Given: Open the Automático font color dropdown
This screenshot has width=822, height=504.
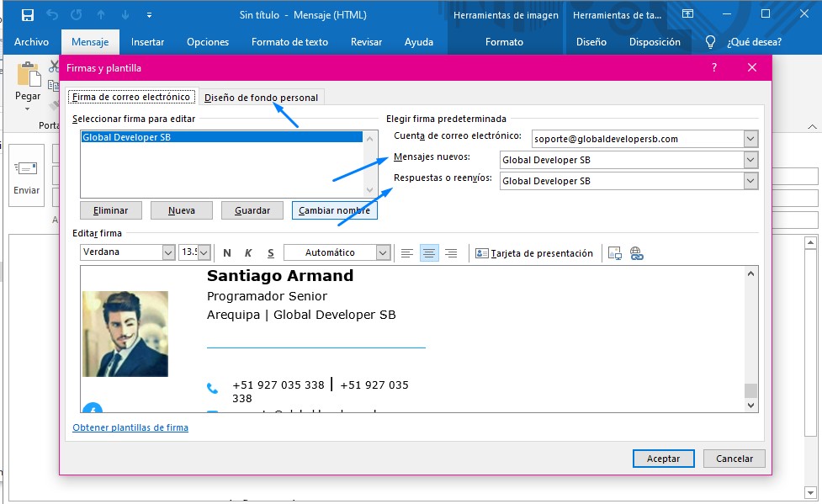Looking at the screenshot, I should tap(383, 252).
